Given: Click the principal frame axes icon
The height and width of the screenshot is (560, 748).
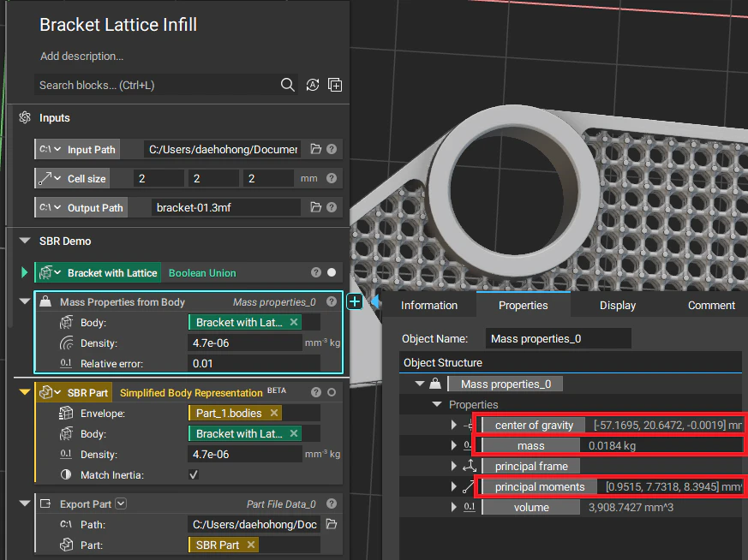Looking at the screenshot, I should 470,466.
